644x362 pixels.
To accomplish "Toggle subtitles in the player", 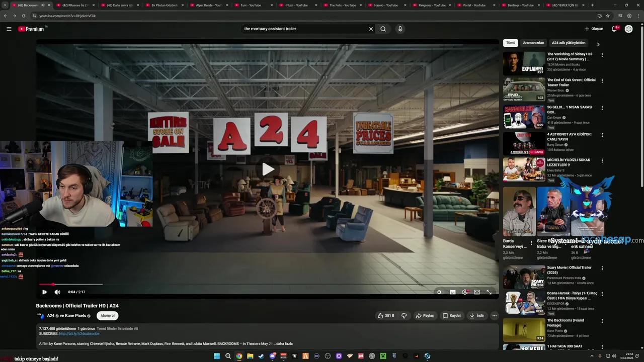I will pyautogui.click(x=452, y=292).
